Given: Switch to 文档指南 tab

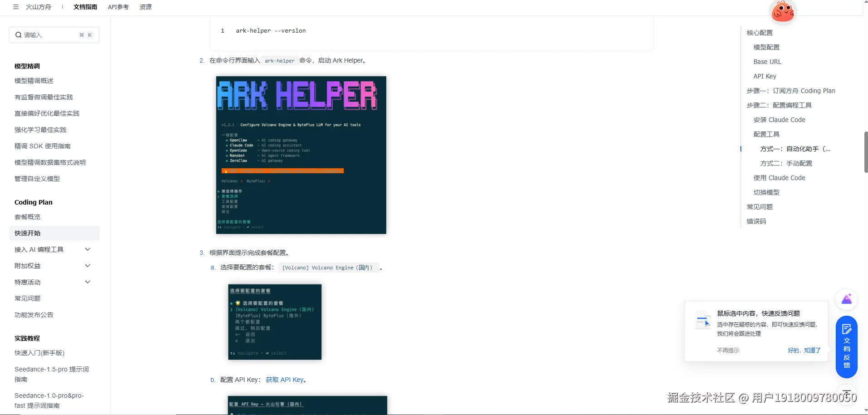Looking at the screenshot, I should click(x=85, y=7).
